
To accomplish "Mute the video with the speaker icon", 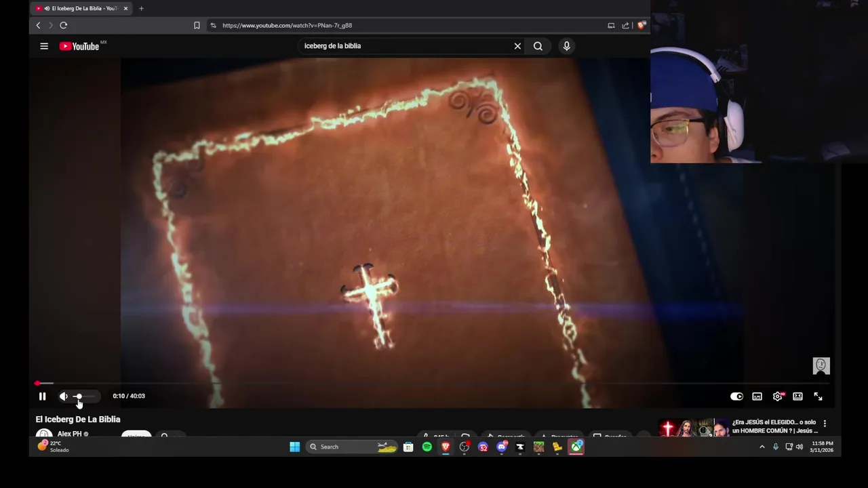I will point(63,396).
